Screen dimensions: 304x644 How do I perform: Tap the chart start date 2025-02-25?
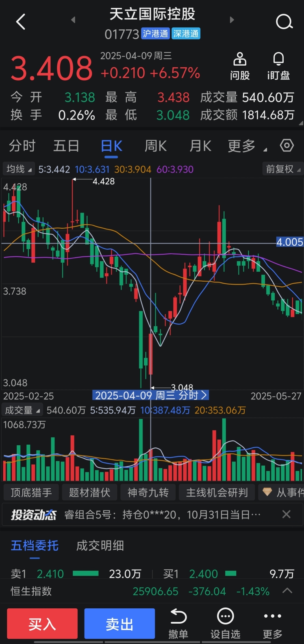pyautogui.click(x=28, y=396)
